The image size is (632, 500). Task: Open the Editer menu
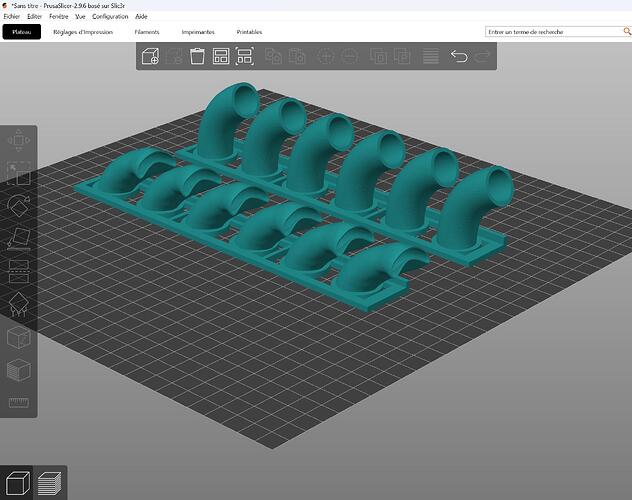(35, 17)
